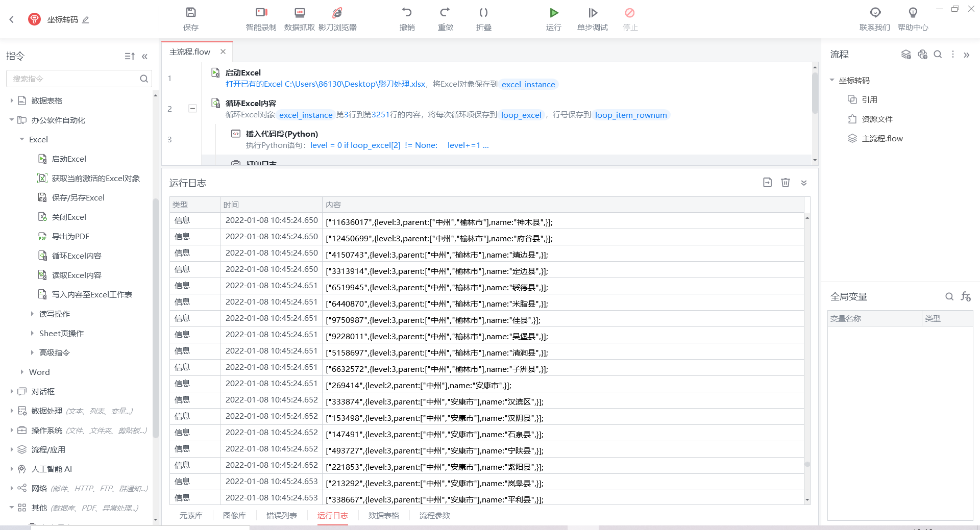Search 全局变量 global variables
The image size is (980, 530).
click(x=949, y=296)
